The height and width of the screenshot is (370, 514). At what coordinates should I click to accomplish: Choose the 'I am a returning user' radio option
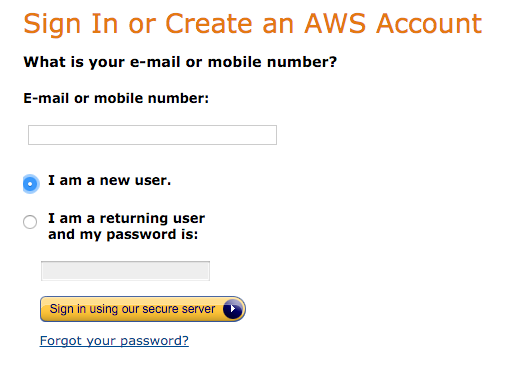[30, 222]
